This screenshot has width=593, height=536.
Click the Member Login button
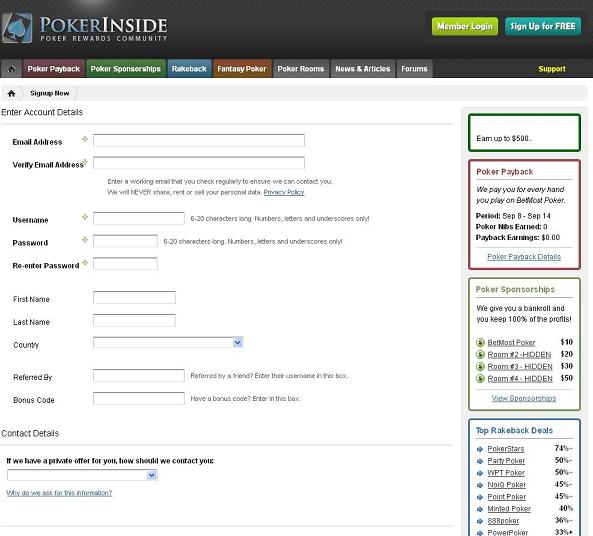[x=465, y=26]
